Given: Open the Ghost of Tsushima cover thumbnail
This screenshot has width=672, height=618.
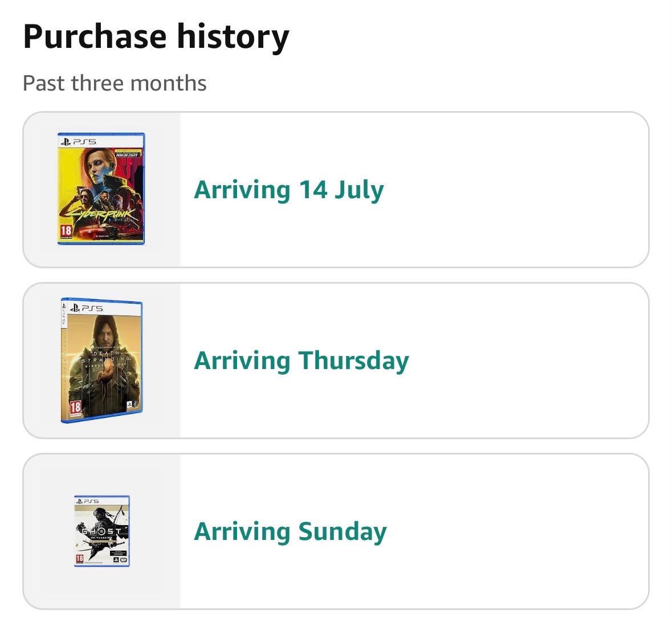Looking at the screenshot, I should point(101,531).
